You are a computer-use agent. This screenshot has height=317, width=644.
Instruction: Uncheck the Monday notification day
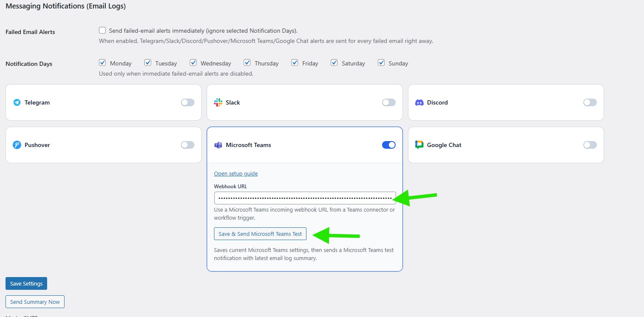(x=102, y=62)
